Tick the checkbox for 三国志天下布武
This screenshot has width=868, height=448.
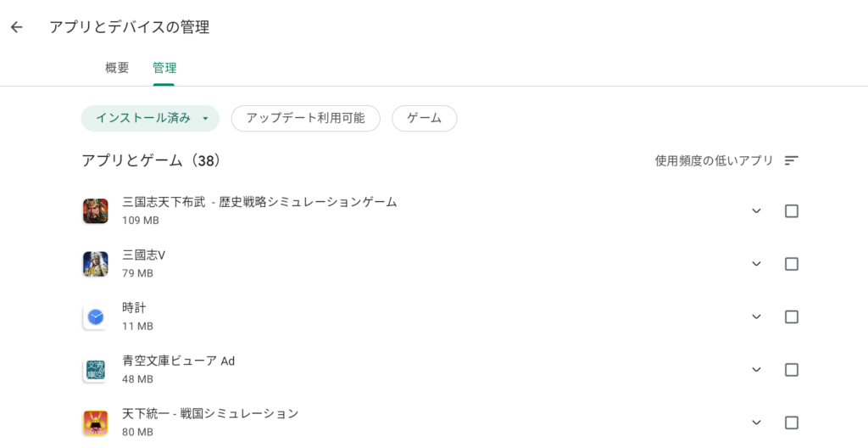click(x=792, y=211)
